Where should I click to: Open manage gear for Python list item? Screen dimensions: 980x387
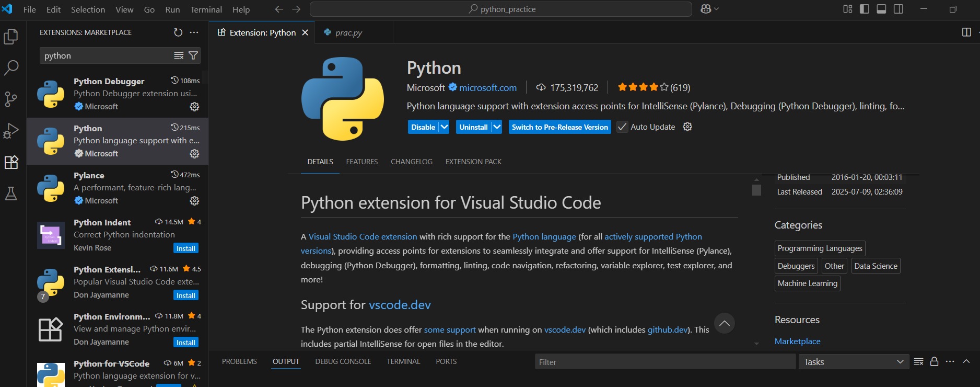click(194, 154)
